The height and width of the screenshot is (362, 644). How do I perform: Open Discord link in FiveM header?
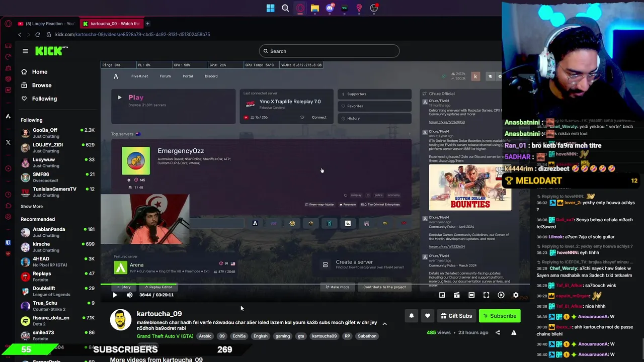[211, 76]
